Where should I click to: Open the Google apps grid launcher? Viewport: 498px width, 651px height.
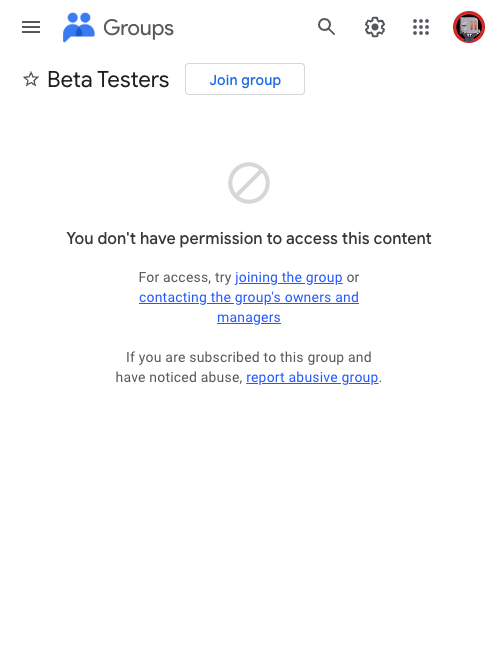click(421, 27)
